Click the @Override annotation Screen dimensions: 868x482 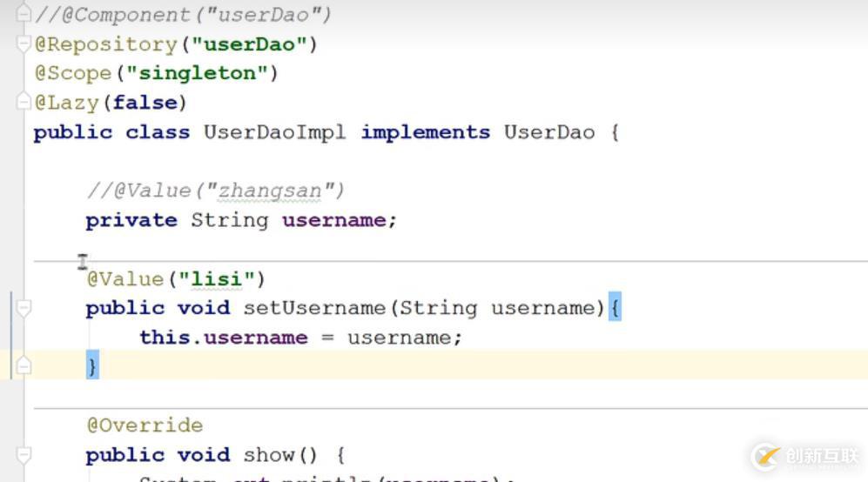click(145, 425)
